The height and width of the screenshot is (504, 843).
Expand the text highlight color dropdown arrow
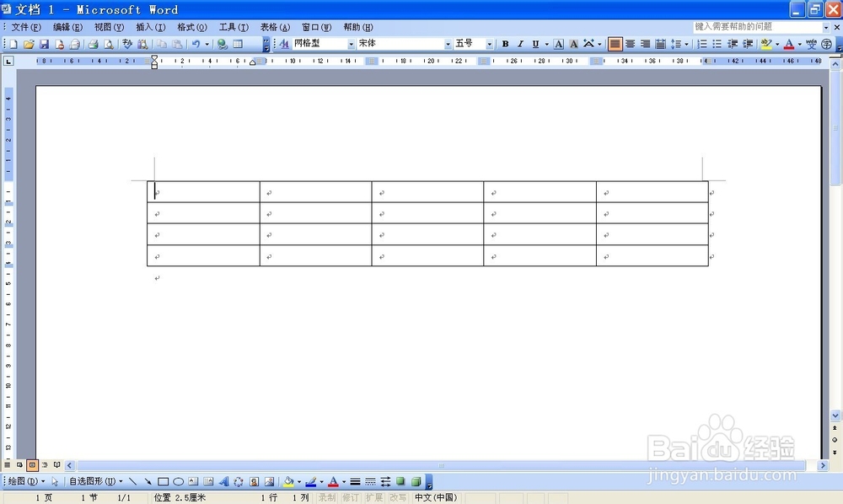(x=777, y=44)
